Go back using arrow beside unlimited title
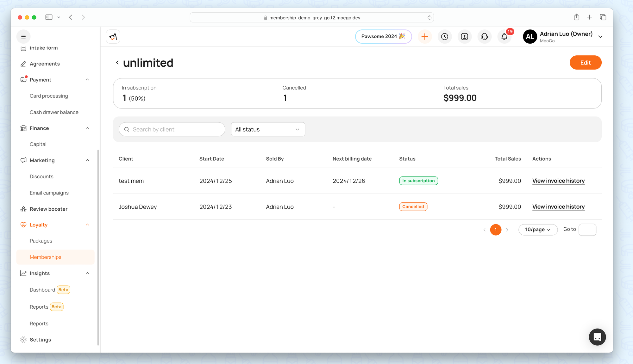 (117, 63)
